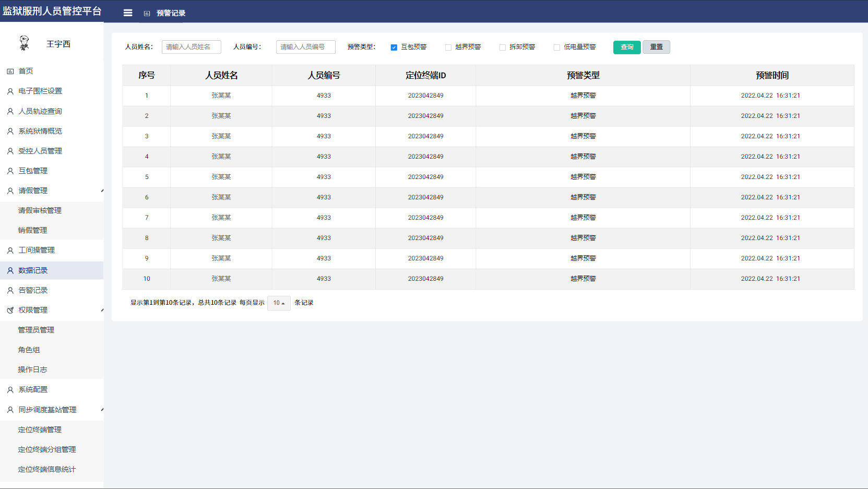Image resolution: width=868 pixels, height=489 pixels.
Task: Collapse the 请假管理 submenu arrow
Action: pos(102,191)
